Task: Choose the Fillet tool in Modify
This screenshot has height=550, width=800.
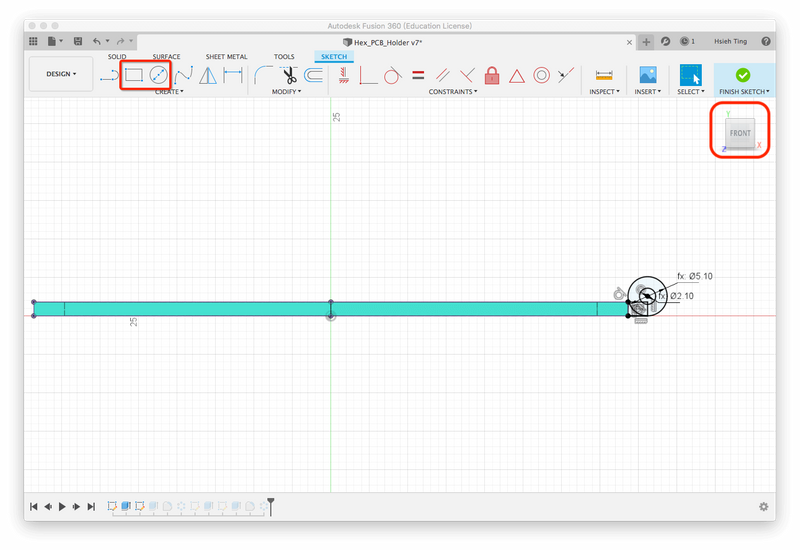Action: click(264, 75)
